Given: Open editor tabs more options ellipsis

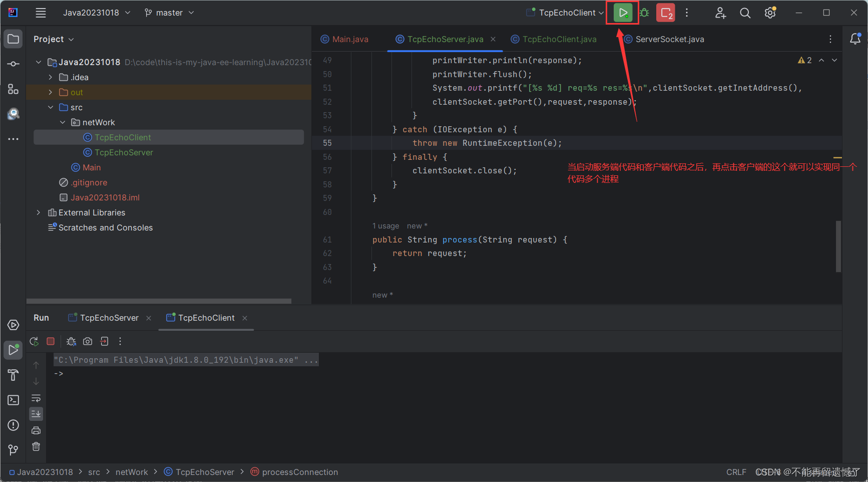Looking at the screenshot, I should click(830, 39).
